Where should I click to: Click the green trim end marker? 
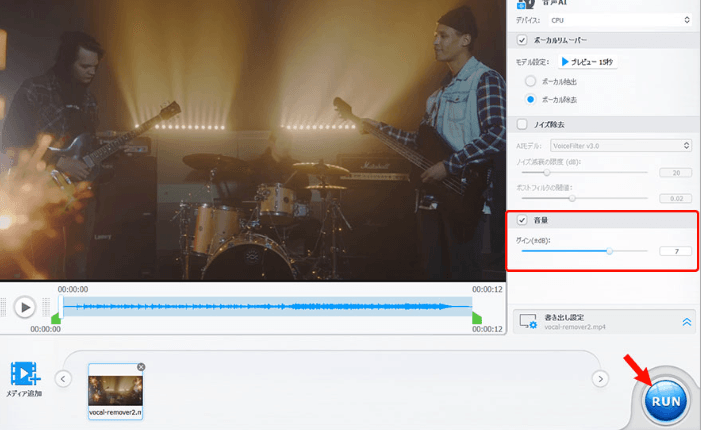[477, 318]
